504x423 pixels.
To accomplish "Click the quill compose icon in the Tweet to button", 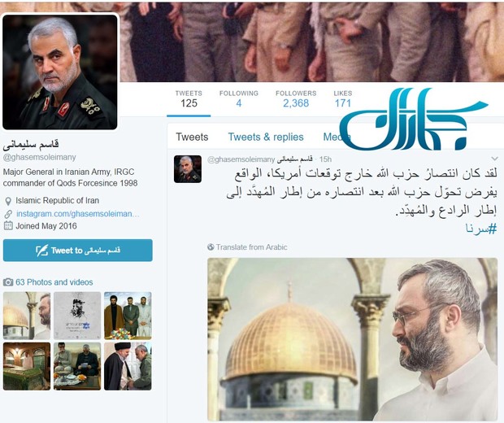I will tap(41, 251).
